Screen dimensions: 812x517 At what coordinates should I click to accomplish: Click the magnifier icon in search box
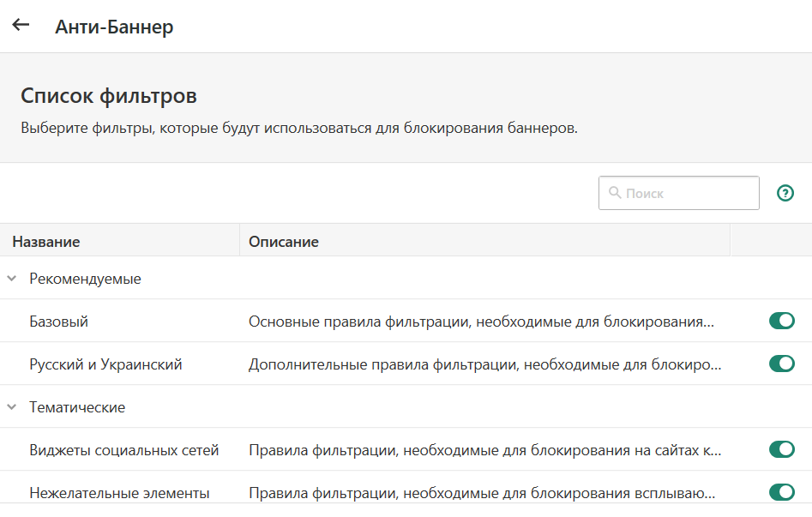[x=614, y=193]
